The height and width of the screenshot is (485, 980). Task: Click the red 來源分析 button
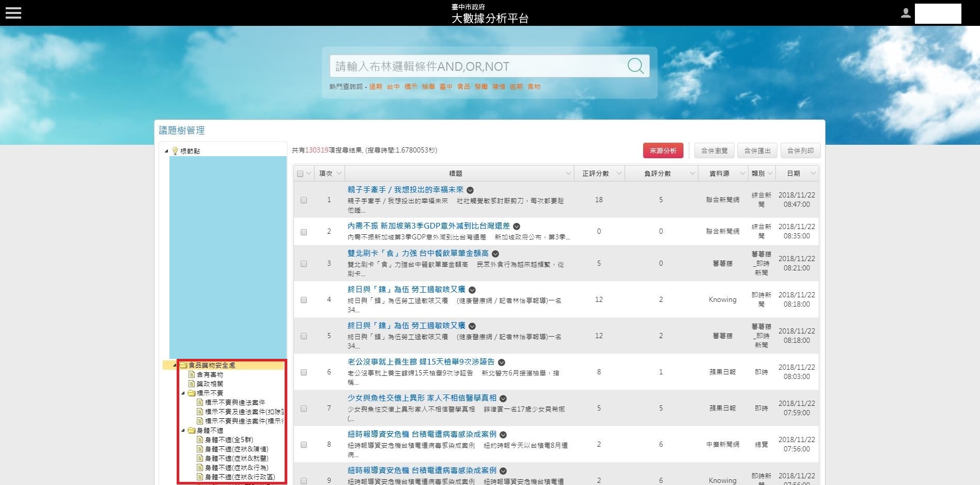click(663, 150)
